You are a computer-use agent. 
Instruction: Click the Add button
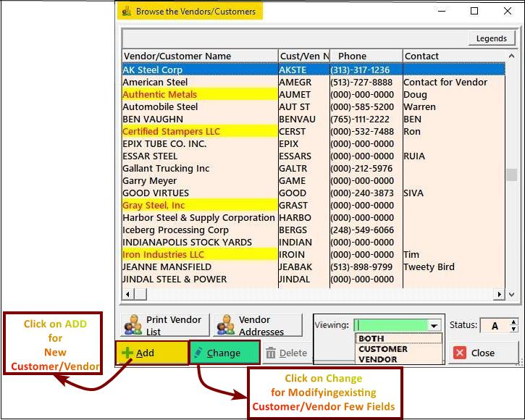pyautogui.click(x=152, y=353)
